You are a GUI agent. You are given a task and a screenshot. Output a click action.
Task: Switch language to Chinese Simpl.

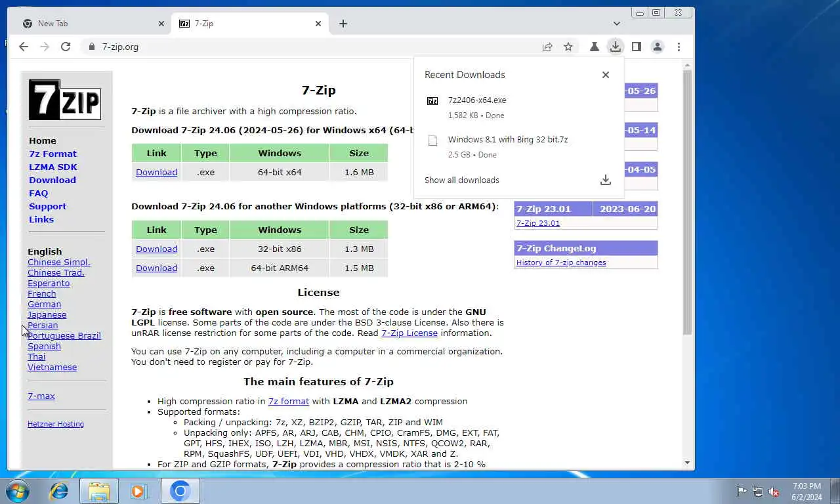[x=59, y=262]
